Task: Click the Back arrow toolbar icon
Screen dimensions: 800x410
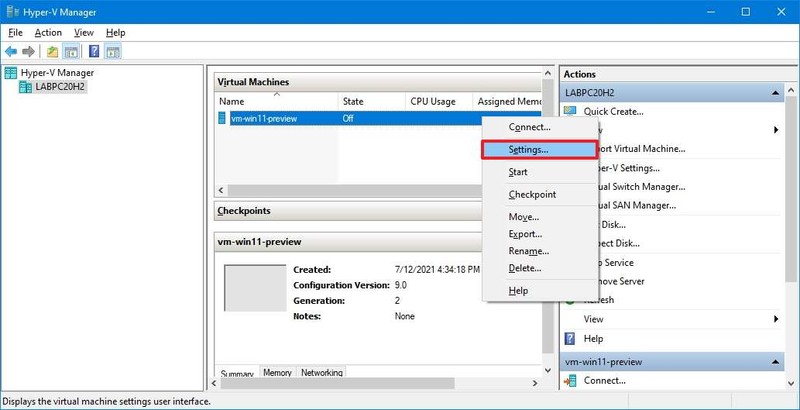Action: click(x=11, y=52)
